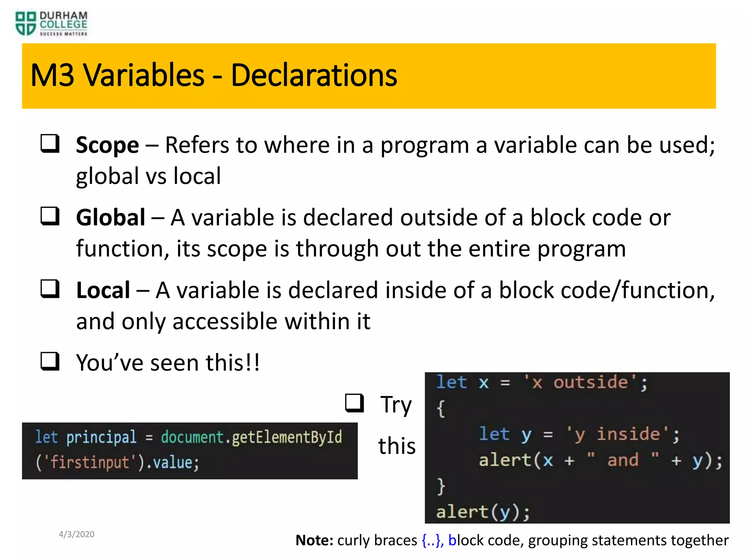Image resolution: width=747 pixels, height=560 pixels.
Task: Click the checkbox bullet beside 'Global'
Action: coord(50,216)
